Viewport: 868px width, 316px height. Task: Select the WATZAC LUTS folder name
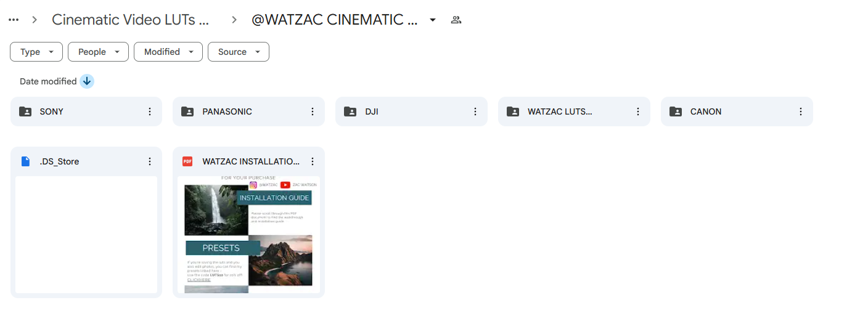560,111
